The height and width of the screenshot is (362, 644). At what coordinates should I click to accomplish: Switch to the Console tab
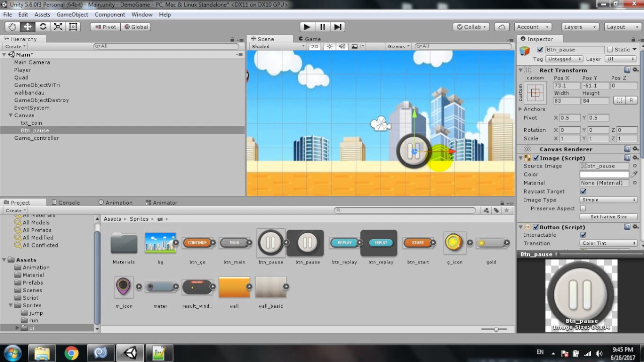click(x=66, y=203)
